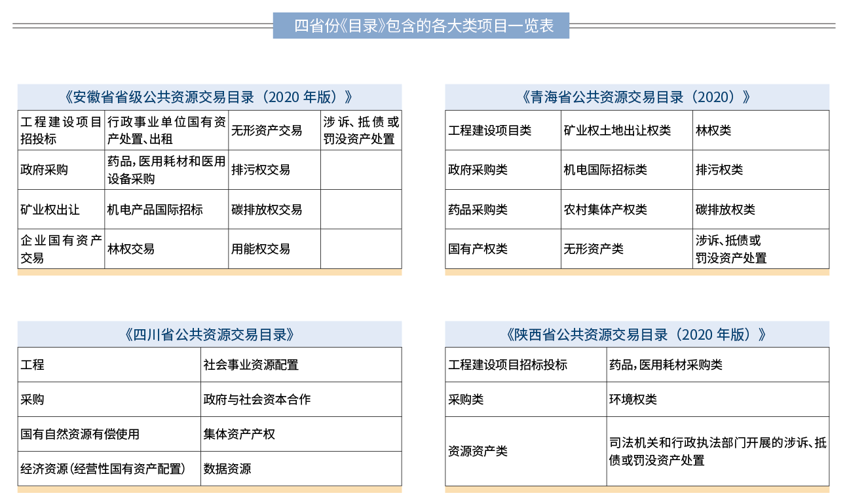The image size is (849, 504).
Task: Click the Qinghai cell 农村集体产权类
Action: (627, 209)
